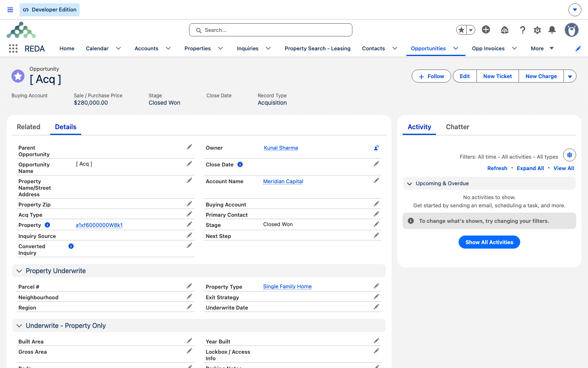The height and width of the screenshot is (368, 588).
Task: Open the More navigation dropdown
Action: pos(542,48)
